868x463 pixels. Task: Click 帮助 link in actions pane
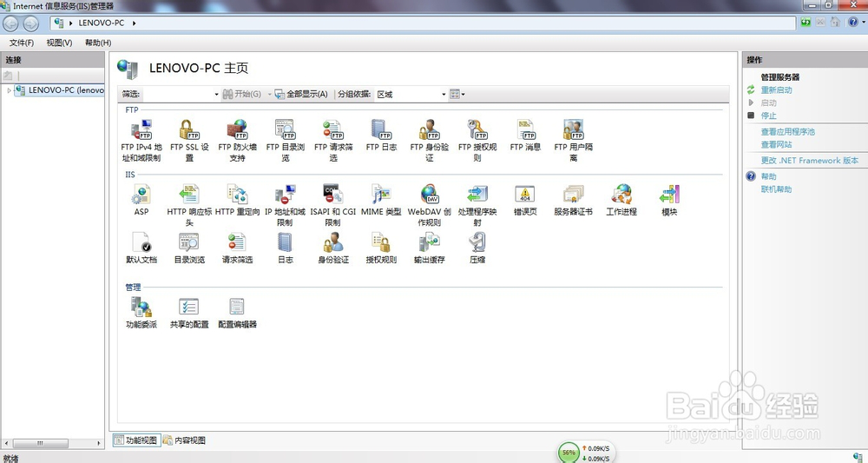click(x=768, y=176)
